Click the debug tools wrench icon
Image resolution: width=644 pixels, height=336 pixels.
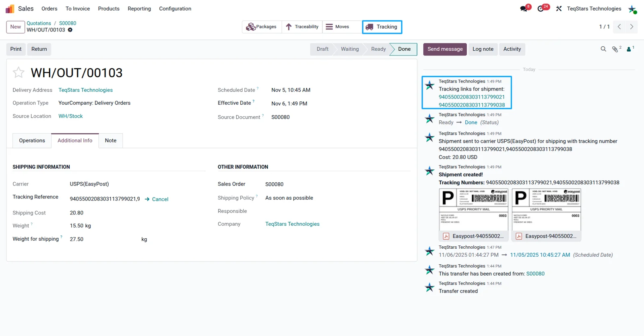[559, 8]
